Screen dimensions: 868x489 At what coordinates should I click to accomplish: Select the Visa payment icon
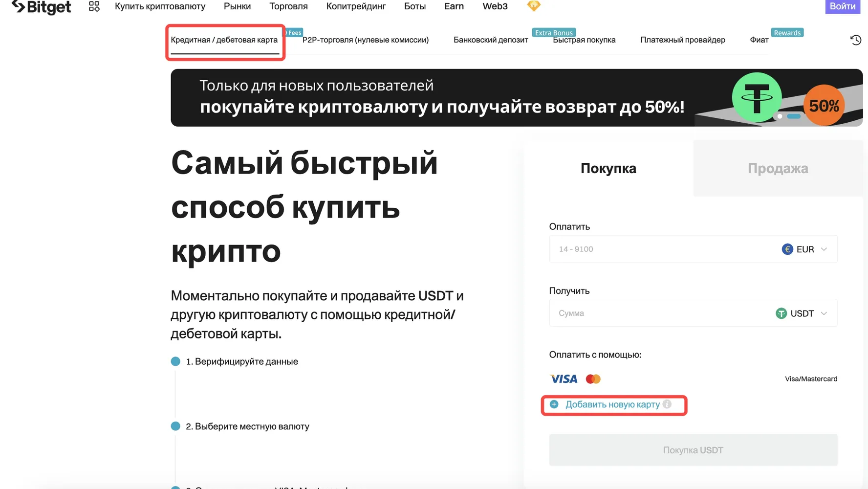point(563,378)
